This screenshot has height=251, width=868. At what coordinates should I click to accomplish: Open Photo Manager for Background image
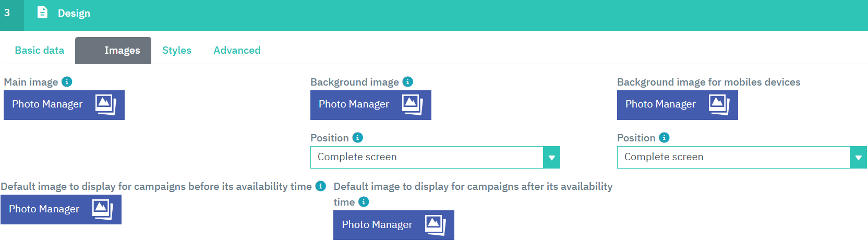370,105
